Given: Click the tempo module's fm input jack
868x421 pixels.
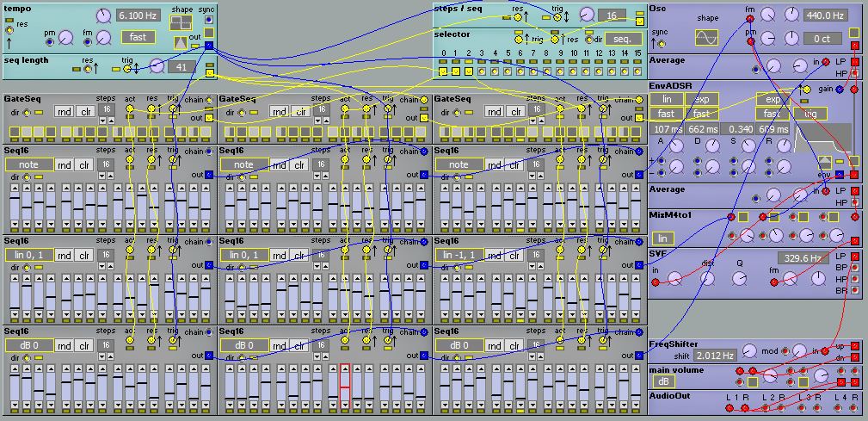Looking at the screenshot, I should [x=88, y=42].
